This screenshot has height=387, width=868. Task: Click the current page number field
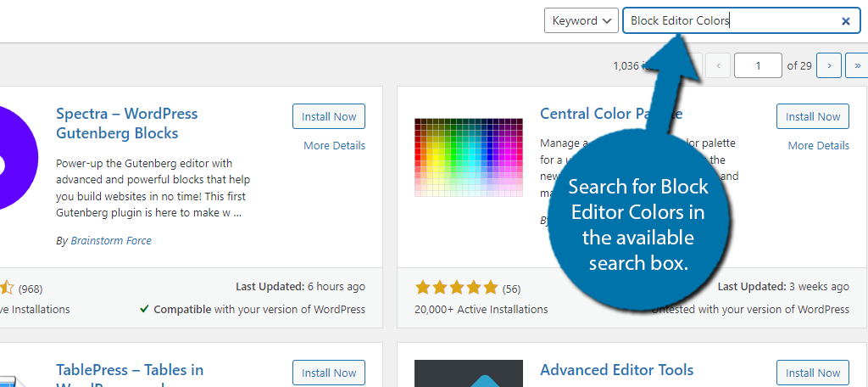(758, 65)
